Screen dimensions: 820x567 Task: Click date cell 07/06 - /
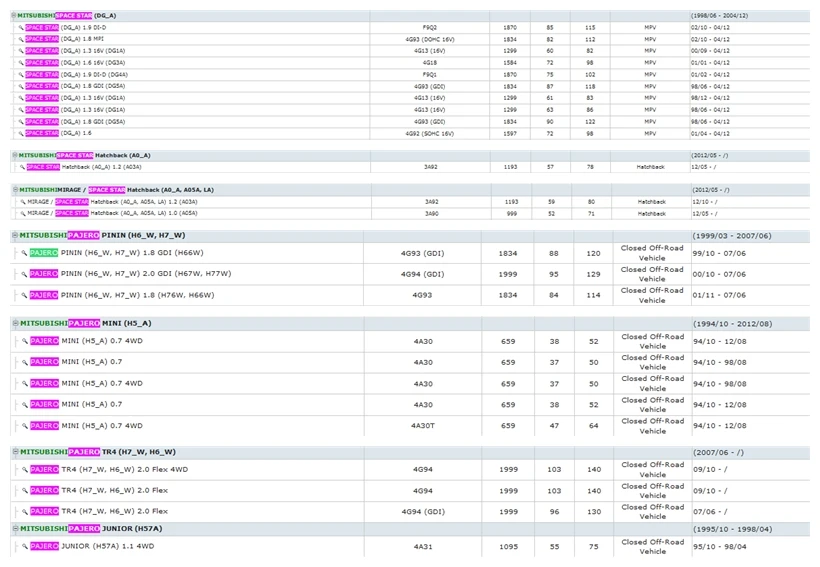pyautogui.click(x=710, y=512)
